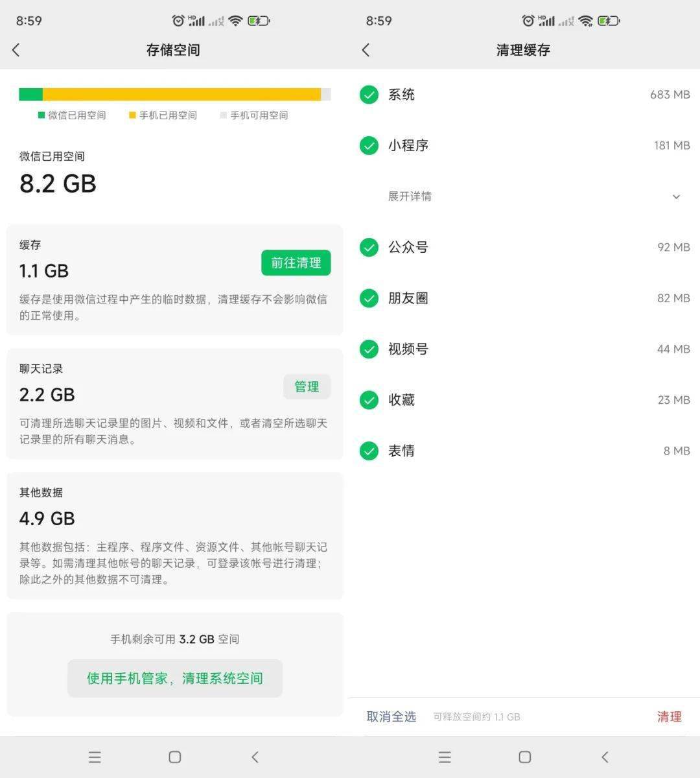
Task: Tap the 存储空间 page title
Action: [x=173, y=50]
